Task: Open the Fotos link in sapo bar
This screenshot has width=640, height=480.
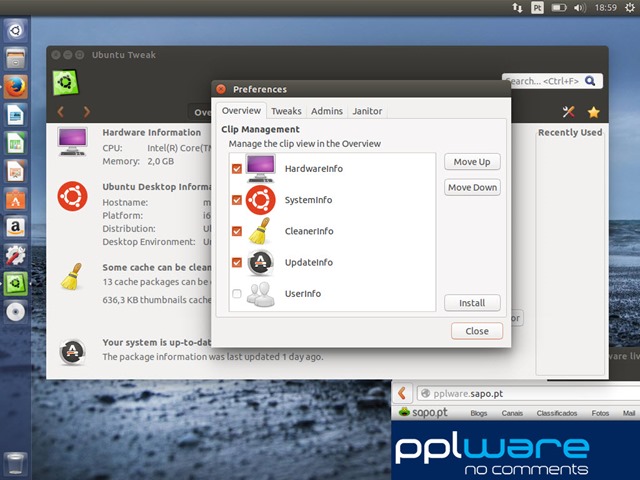Action: pos(600,413)
